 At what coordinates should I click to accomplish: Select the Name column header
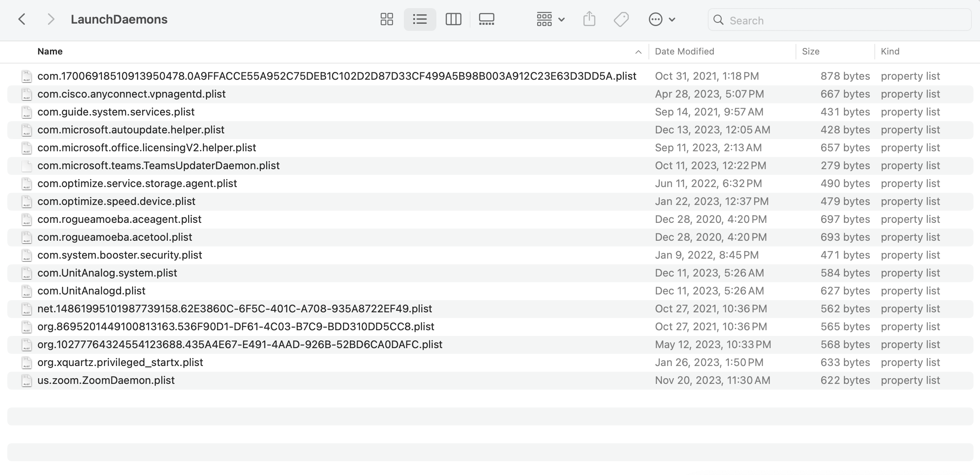[x=50, y=51]
